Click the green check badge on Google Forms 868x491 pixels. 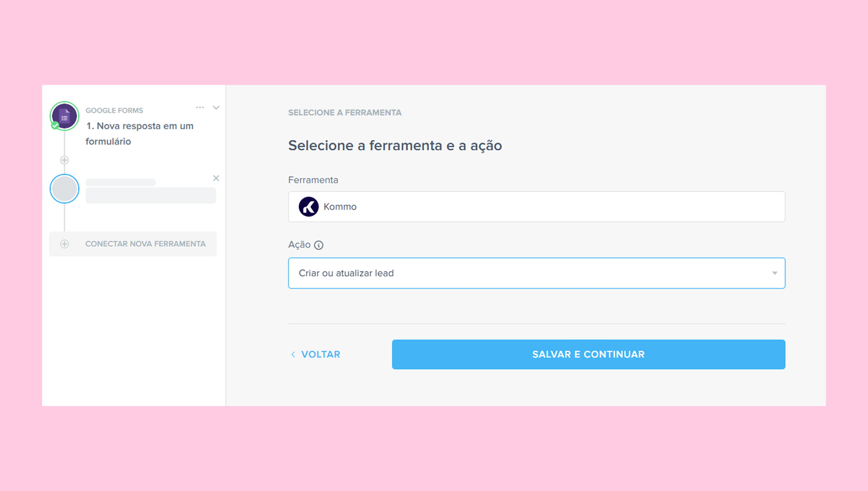[x=55, y=126]
